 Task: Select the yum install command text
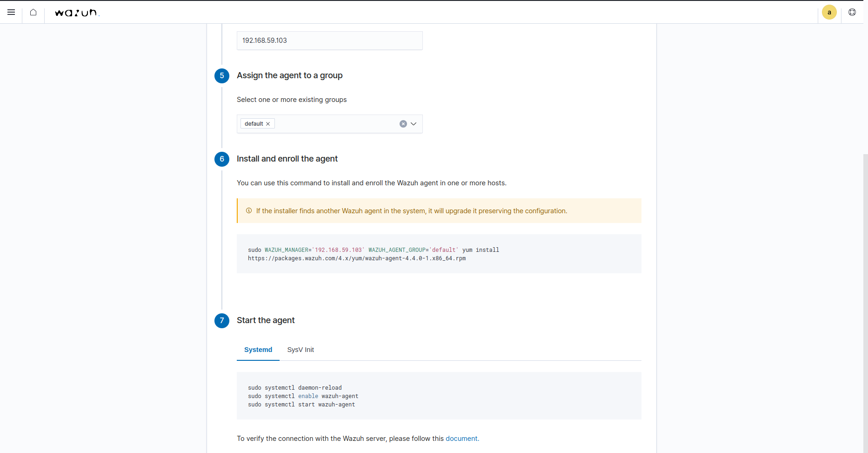(x=372, y=254)
